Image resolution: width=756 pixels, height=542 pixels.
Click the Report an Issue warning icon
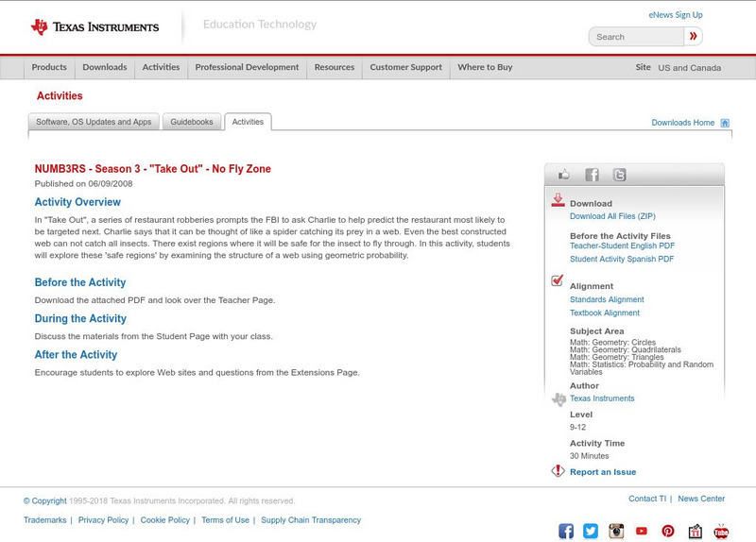[558, 470]
